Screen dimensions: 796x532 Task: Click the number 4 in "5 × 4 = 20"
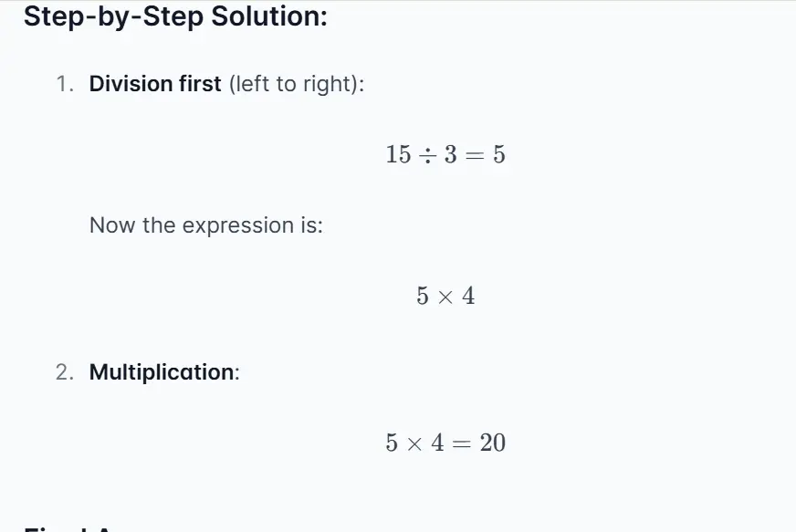438,443
